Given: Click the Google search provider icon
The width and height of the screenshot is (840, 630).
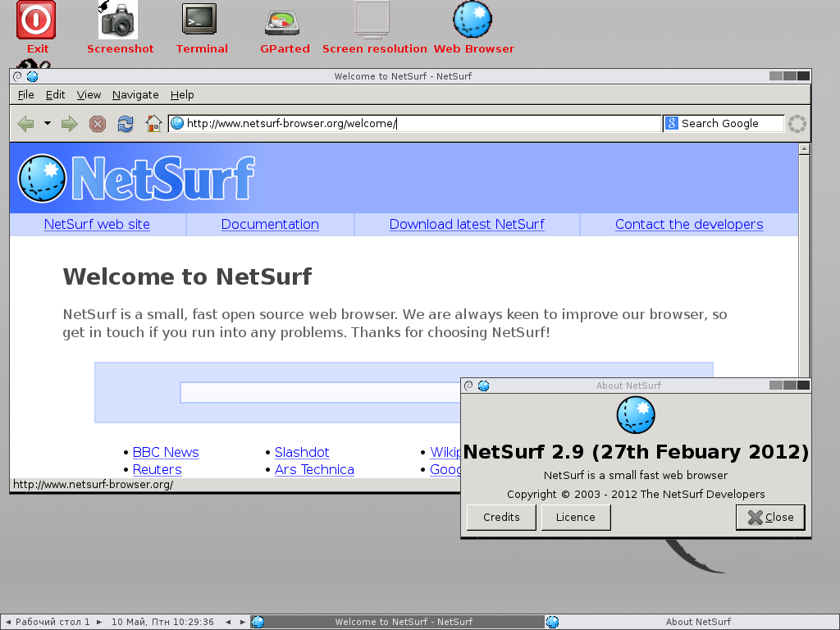Looking at the screenshot, I should pos(671,124).
